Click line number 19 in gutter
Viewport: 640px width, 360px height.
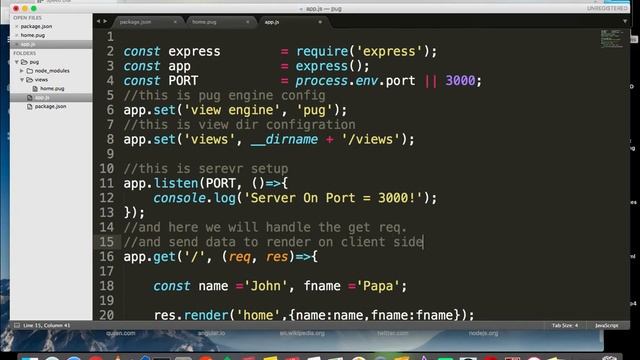coord(107,301)
